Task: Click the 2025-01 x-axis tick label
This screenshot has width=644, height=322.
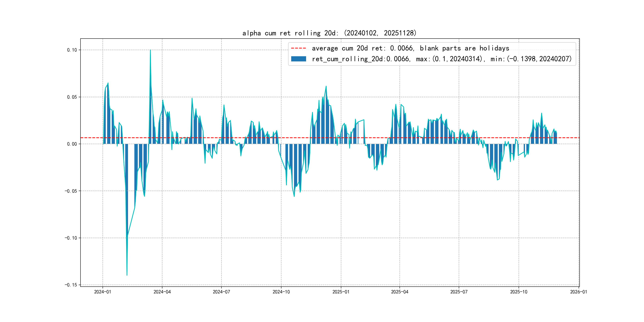Action: coord(341,292)
